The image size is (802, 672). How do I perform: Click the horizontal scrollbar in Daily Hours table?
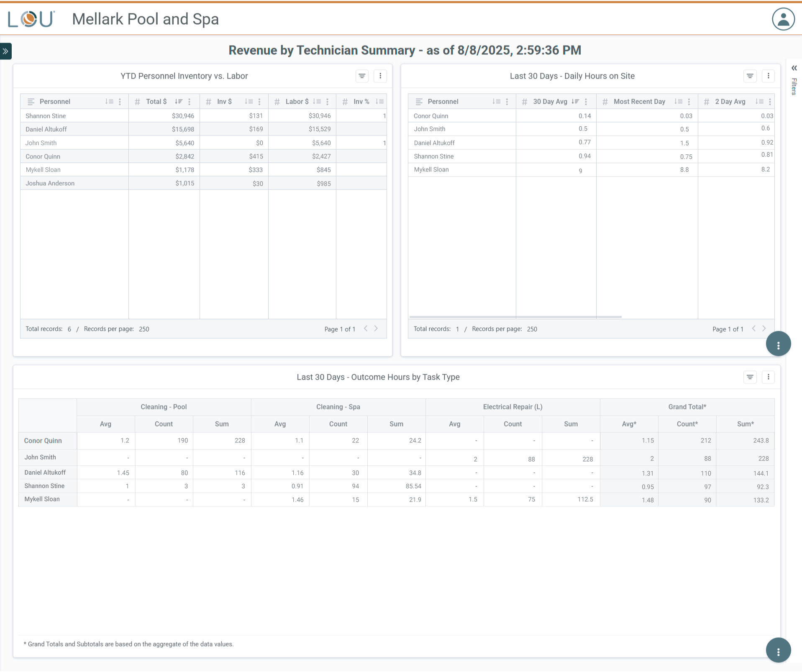click(515, 317)
